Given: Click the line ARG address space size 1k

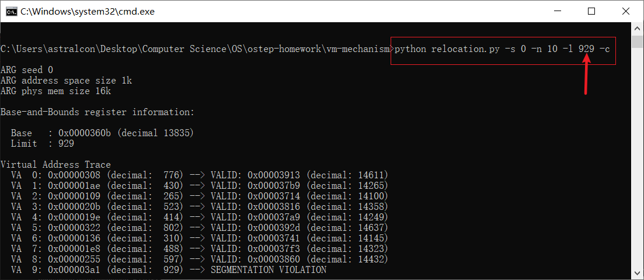Looking at the screenshot, I should 66,81.
